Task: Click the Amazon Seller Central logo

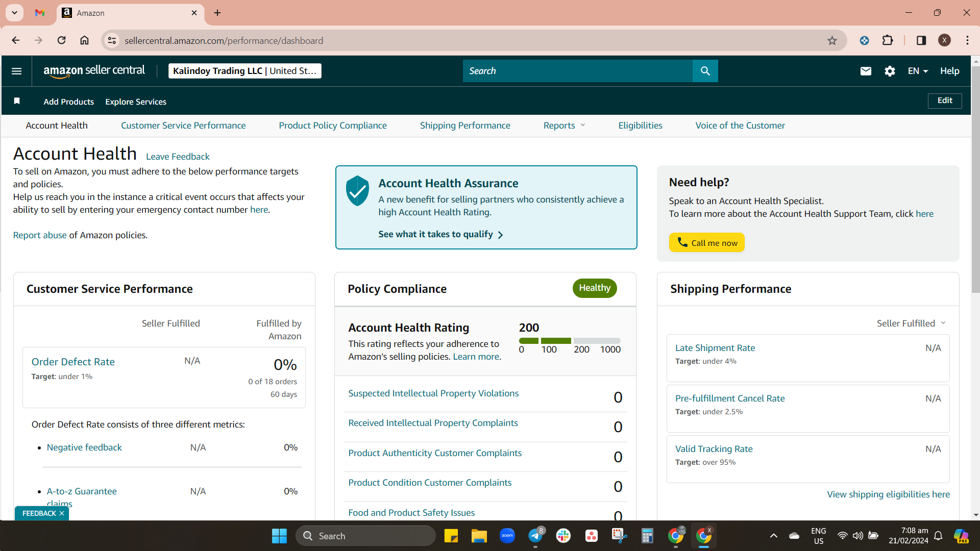Action: (94, 71)
